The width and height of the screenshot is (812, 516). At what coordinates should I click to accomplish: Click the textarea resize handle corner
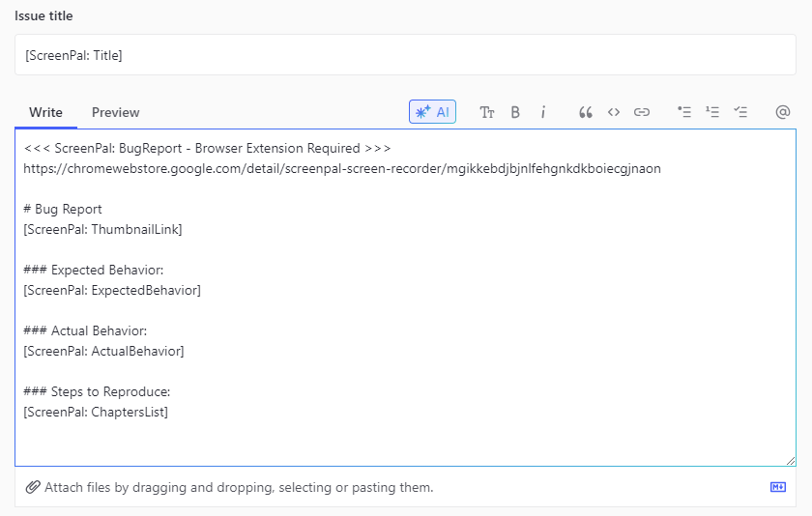(x=791, y=461)
